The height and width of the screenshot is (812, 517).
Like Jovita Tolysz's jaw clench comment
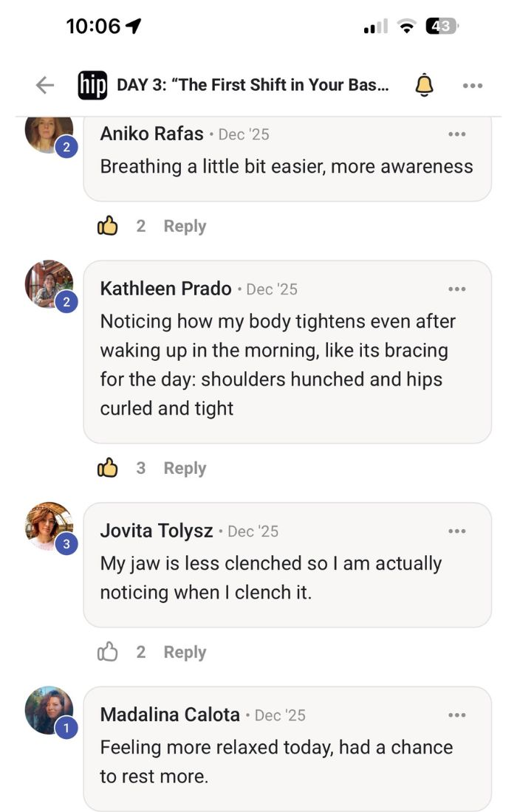[108, 652]
